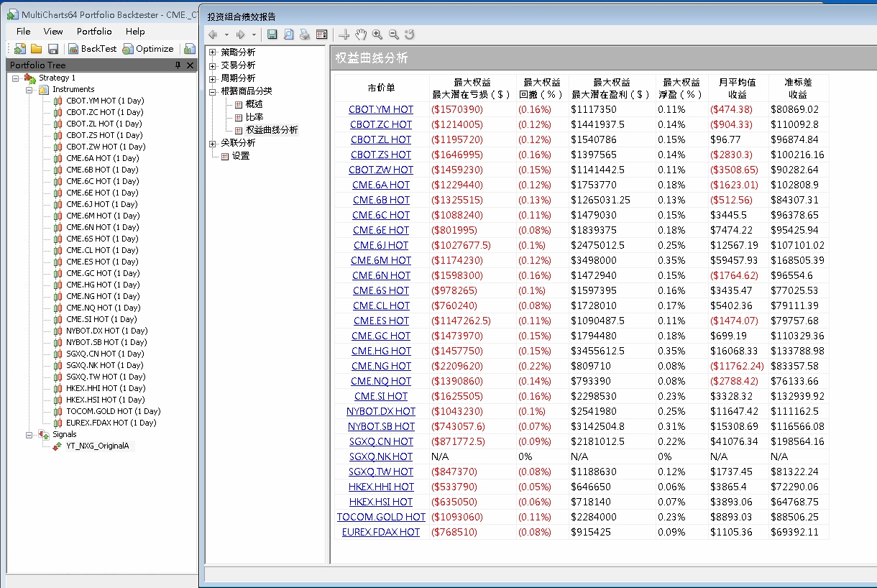Pin the Portfolio Tree panel
The image size is (877, 588).
click(x=178, y=65)
